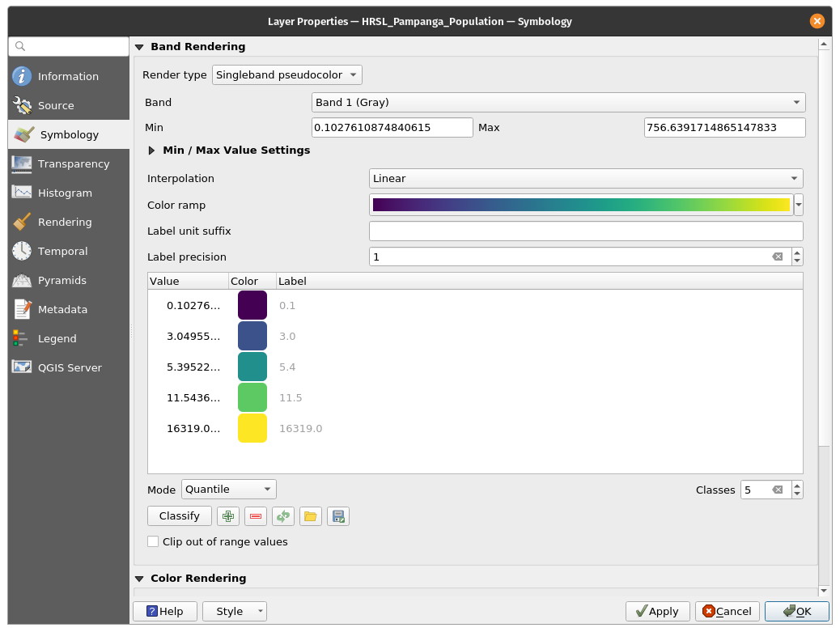Open the Interpolation dropdown set to Linear
Image resolution: width=840 pixels, height=632 pixels.
(x=585, y=178)
